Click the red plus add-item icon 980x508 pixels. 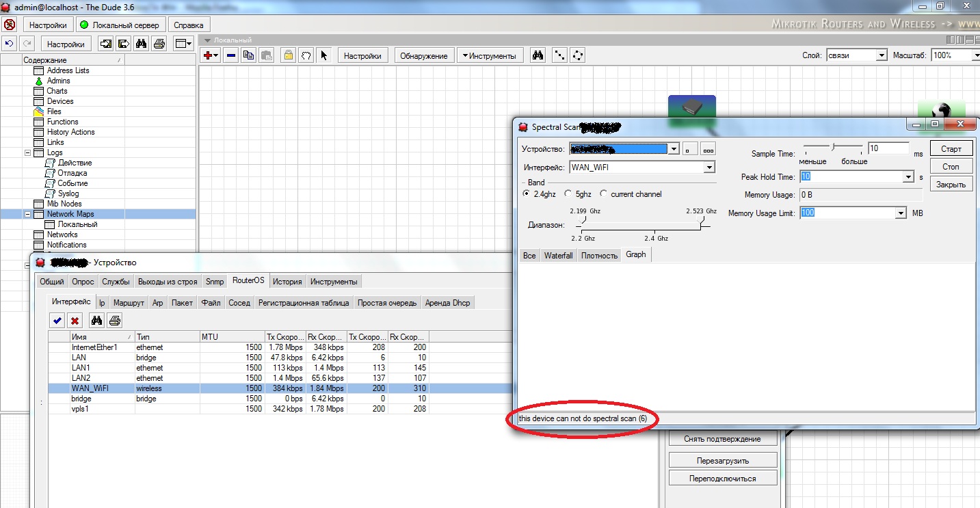210,55
